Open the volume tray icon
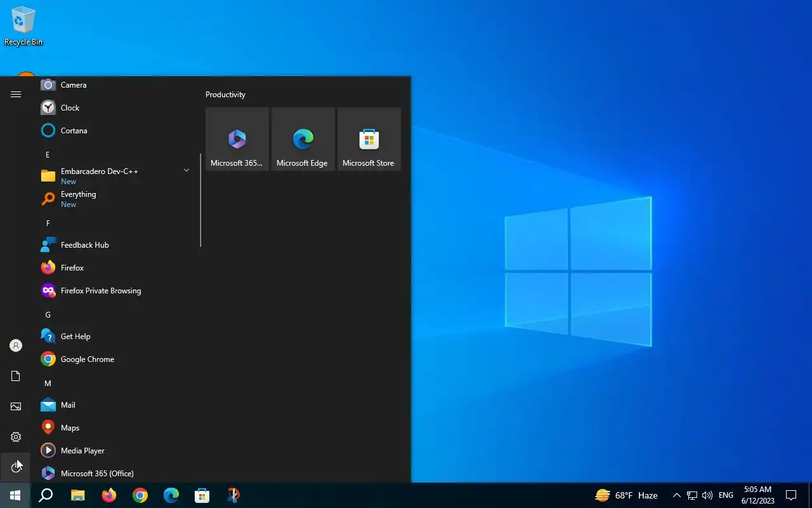Viewport: 812px width, 508px height. [x=707, y=495]
